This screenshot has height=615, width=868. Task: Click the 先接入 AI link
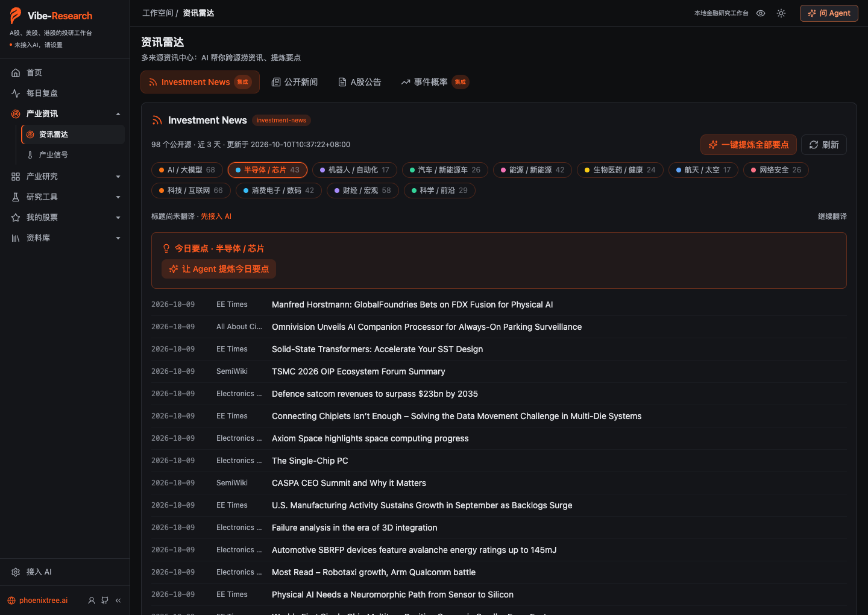pyautogui.click(x=216, y=216)
